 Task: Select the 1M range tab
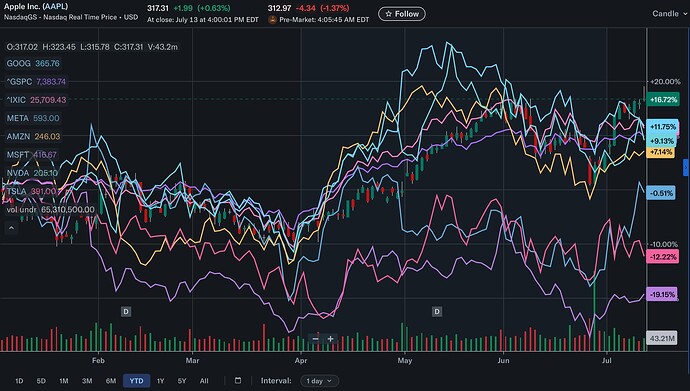(64, 381)
